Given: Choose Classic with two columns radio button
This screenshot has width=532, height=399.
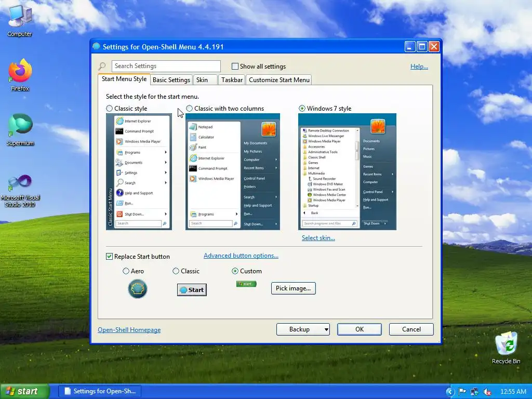Looking at the screenshot, I should click(189, 108).
